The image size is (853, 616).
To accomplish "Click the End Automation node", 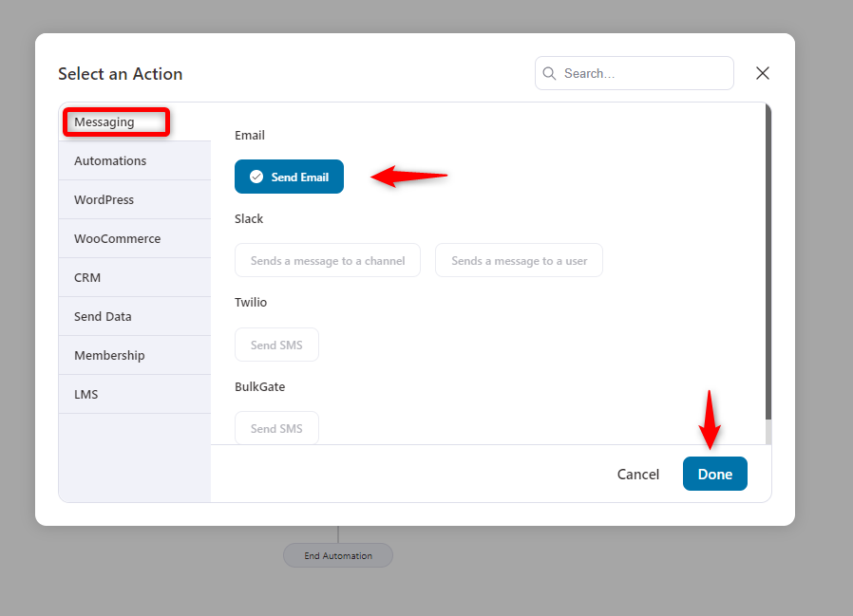I will [x=338, y=555].
